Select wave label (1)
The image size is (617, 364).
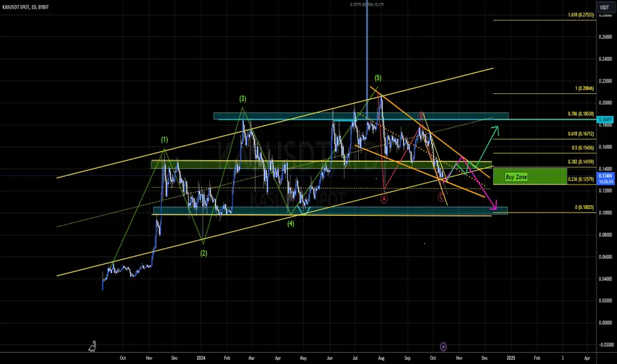coord(164,139)
